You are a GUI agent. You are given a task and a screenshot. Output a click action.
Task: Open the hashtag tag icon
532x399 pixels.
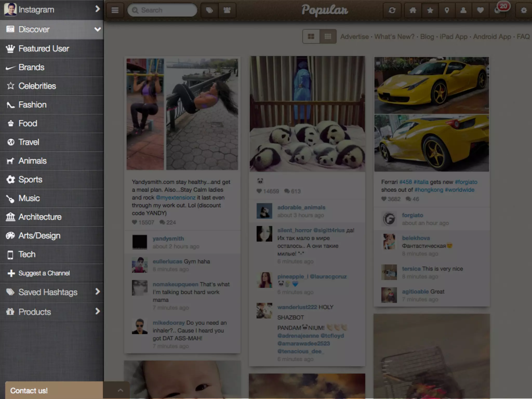tap(209, 10)
